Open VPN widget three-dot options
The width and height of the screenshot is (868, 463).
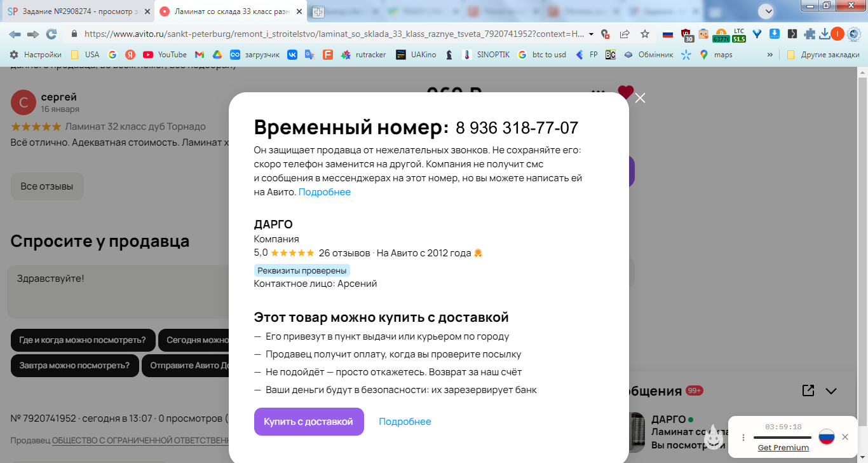point(743,438)
